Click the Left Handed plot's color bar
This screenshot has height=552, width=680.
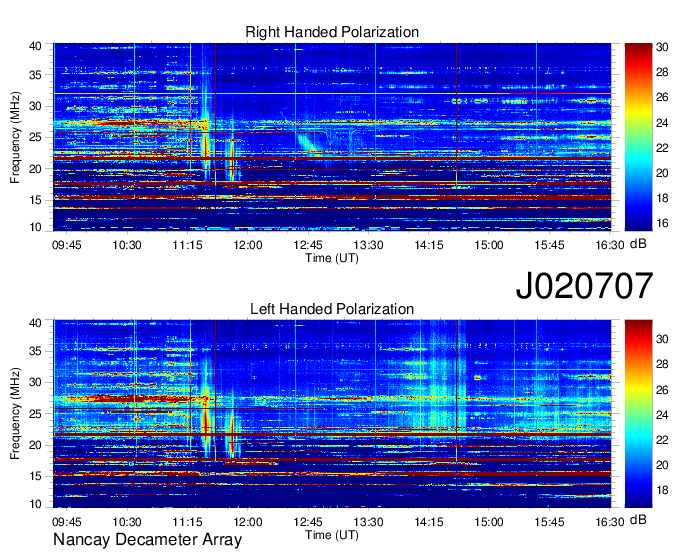(x=638, y=414)
